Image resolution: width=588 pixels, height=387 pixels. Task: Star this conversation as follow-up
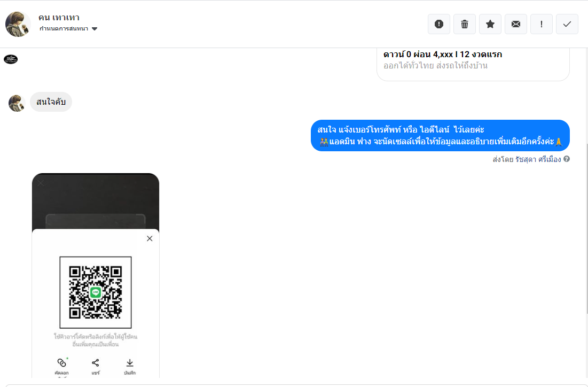click(490, 24)
